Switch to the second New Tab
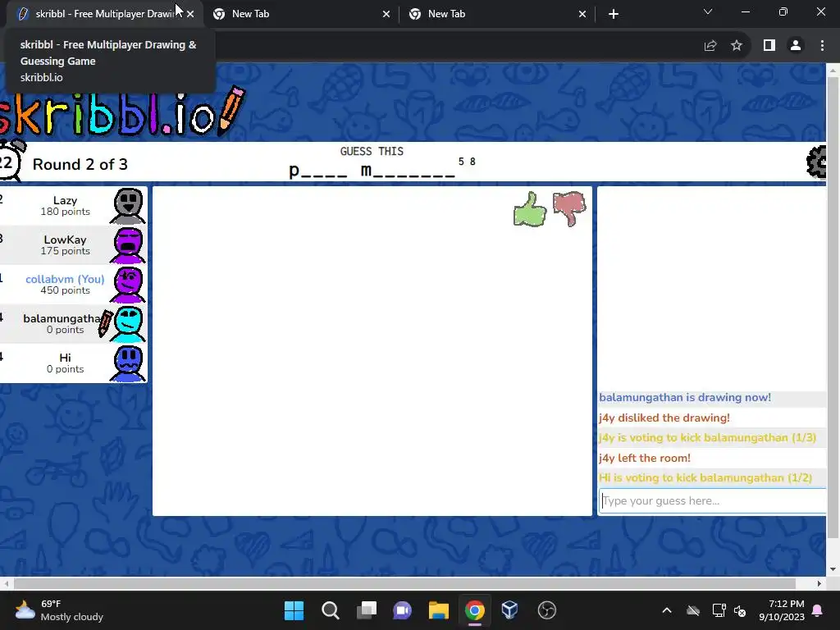 (498, 14)
